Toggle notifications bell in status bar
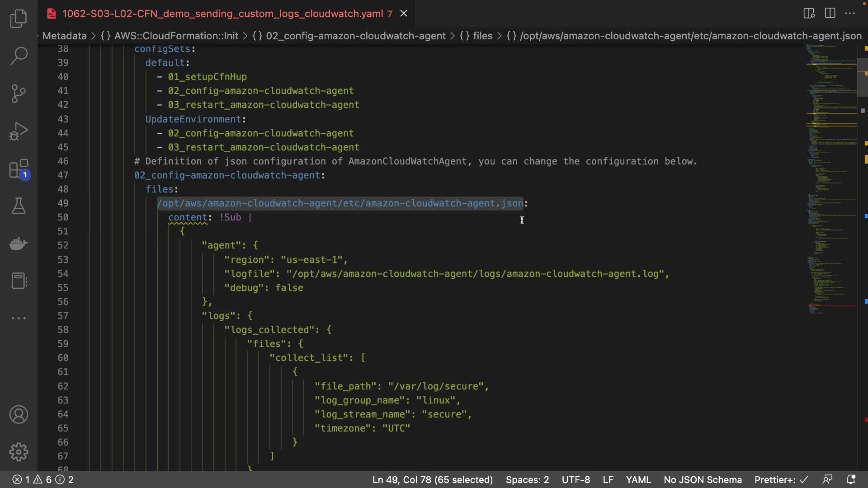Image resolution: width=868 pixels, height=488 pixels. (851, 479)
